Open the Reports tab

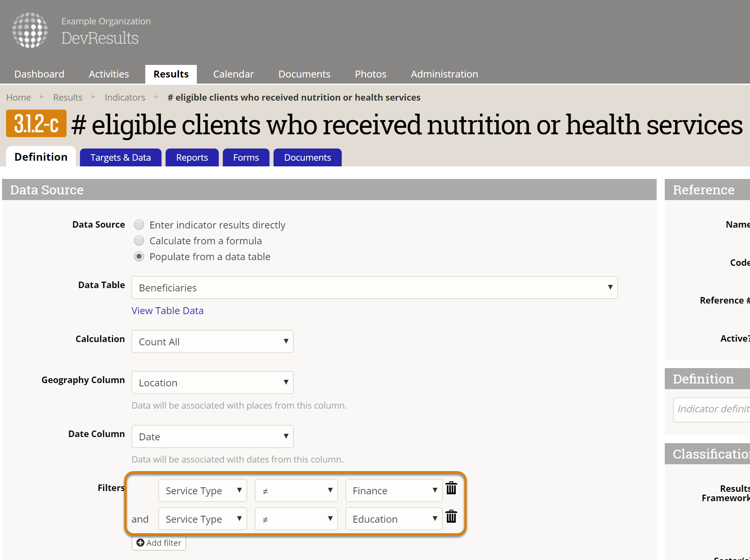pyautogui.click(x=192, y=157)
